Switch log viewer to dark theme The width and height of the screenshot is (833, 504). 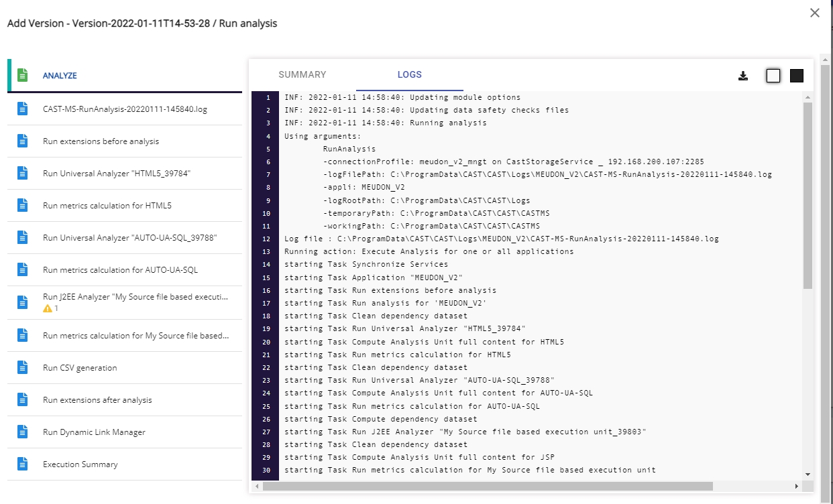click(x=797, y=76)
